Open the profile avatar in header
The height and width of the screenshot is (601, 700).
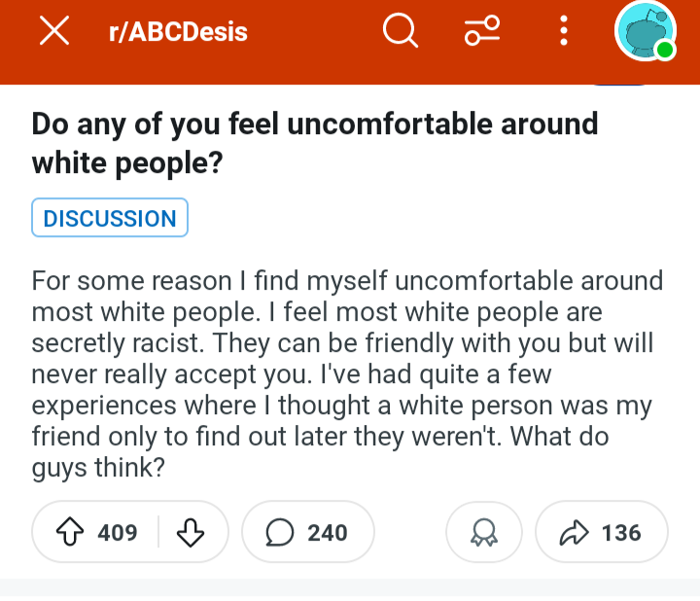(x=643, y=32)
